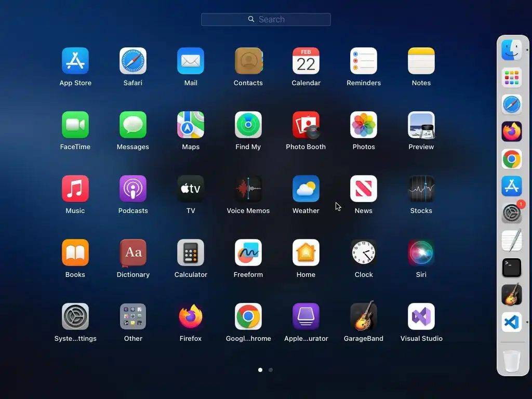Launch the Dictionary app

coord(133,253)
